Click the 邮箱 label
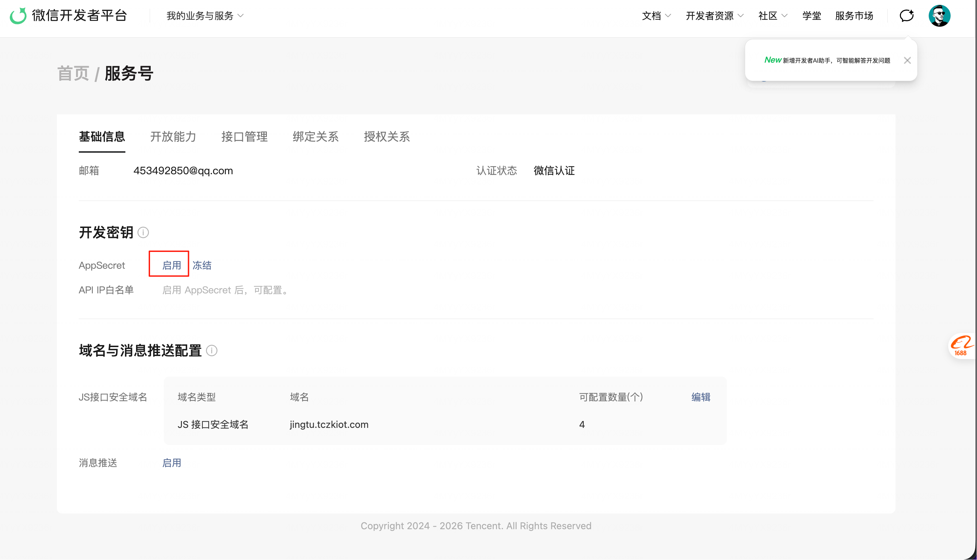 click(89, 171)
